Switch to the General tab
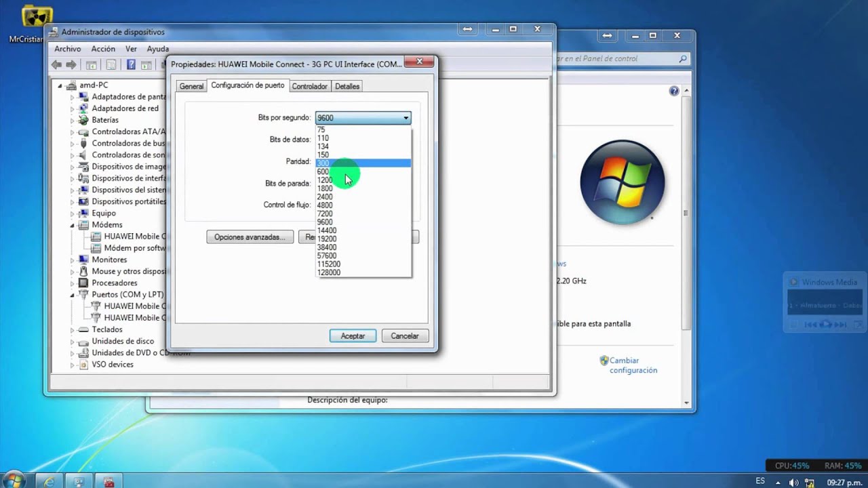Image resolution: width=868 pixels, height=488 pixels. click(x=191, y=86)
